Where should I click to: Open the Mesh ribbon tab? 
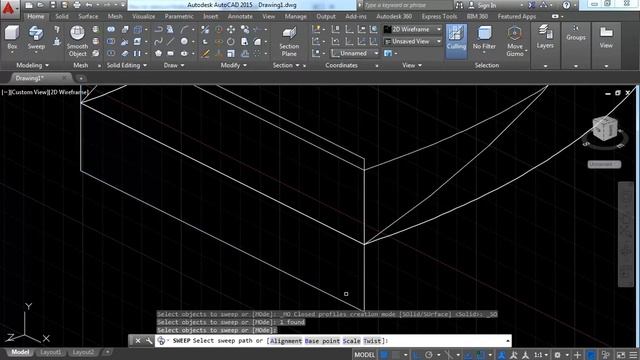(115, 16)
